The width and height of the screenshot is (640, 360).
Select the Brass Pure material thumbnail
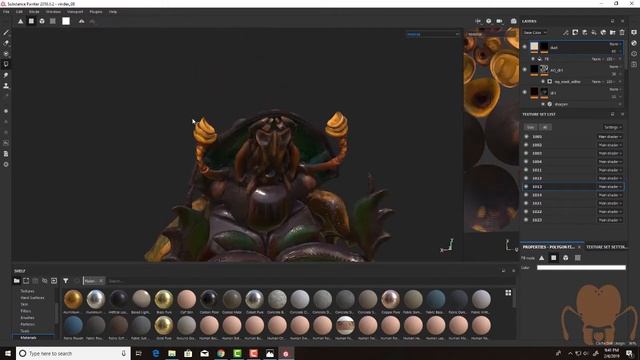[164, 299]
